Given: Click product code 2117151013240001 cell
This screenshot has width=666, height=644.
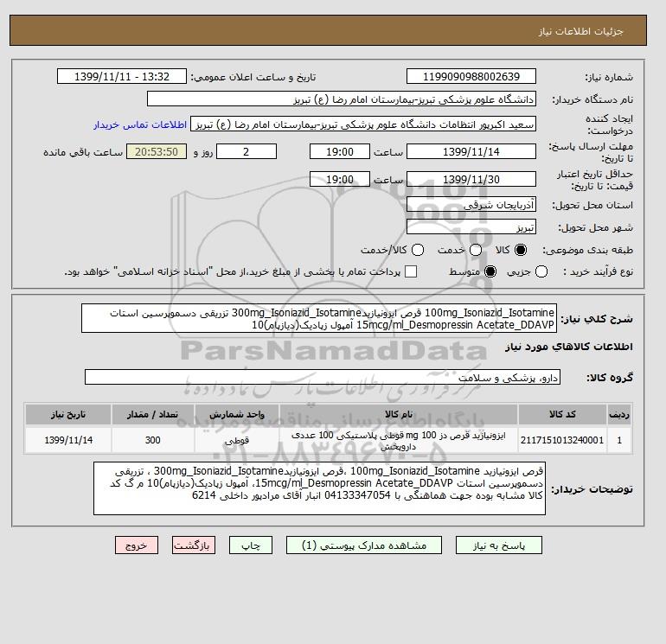Looking at the screenshot, I should (562, 440).
